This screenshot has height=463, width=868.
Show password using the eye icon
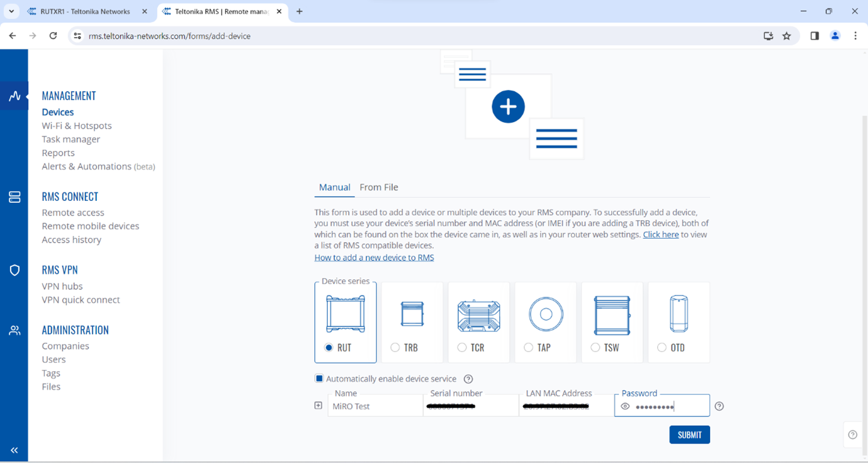click(625, 407)
